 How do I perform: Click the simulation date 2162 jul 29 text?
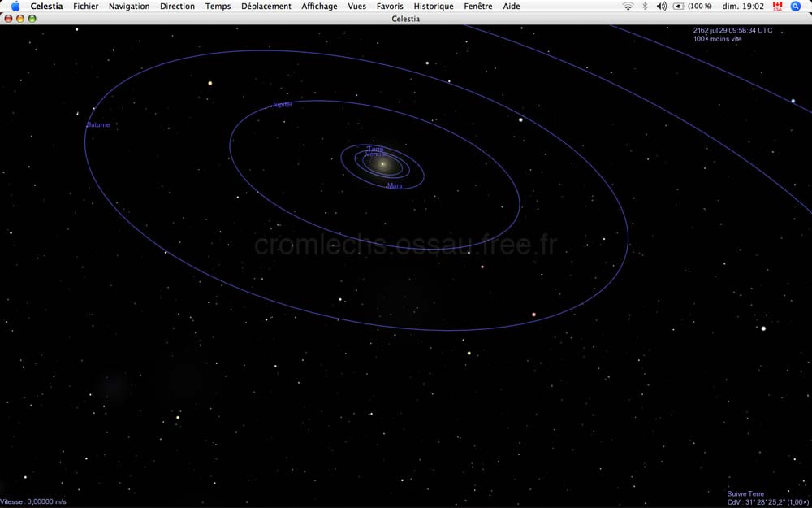[732, 31]
